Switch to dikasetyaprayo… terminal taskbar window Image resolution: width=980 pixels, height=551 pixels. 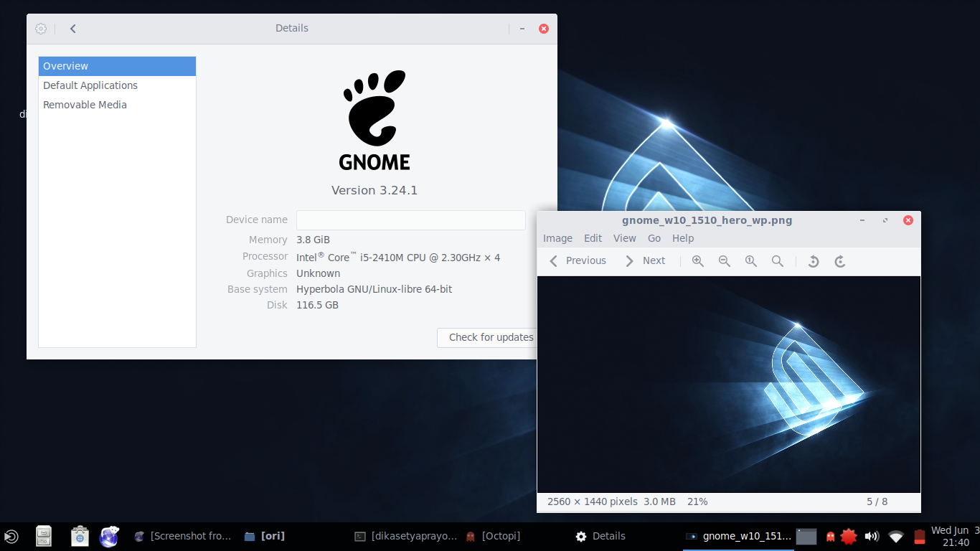click(406, 536)
